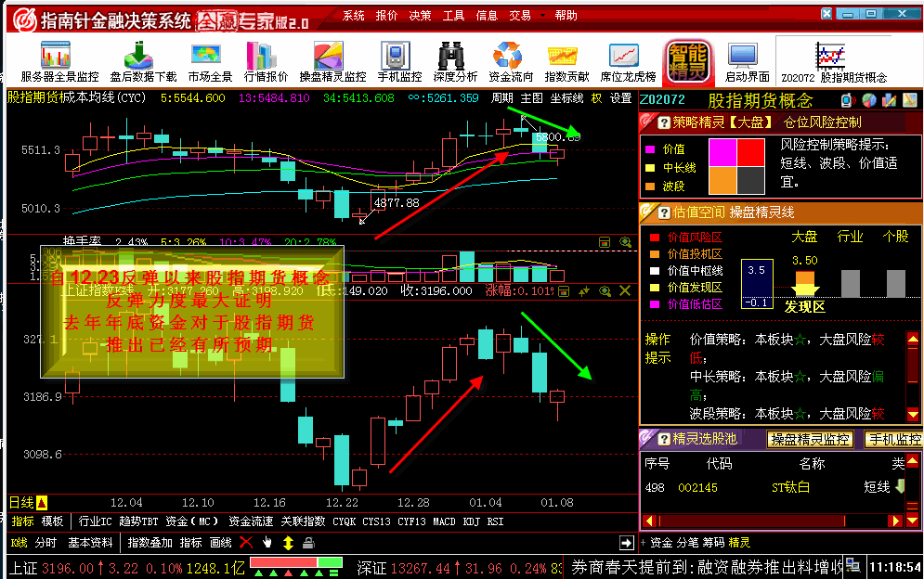Click the bar chart with pencil icon
924x579 pixels.
point(890,101)
